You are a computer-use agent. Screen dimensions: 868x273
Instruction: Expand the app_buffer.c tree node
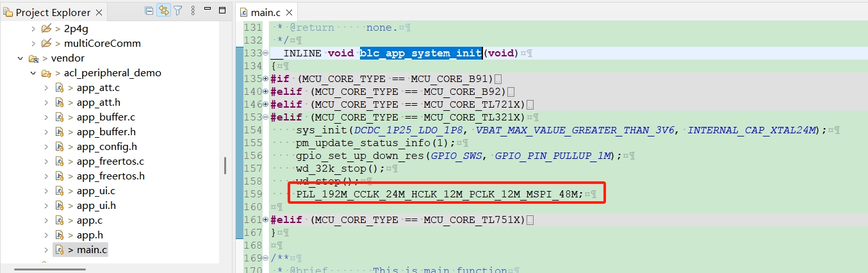point(46,117)
